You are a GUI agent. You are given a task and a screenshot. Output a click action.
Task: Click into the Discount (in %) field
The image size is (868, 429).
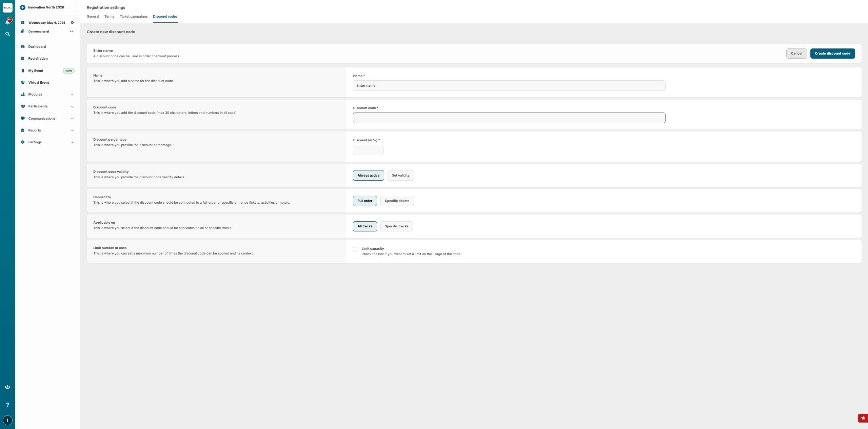coord(368,150)
